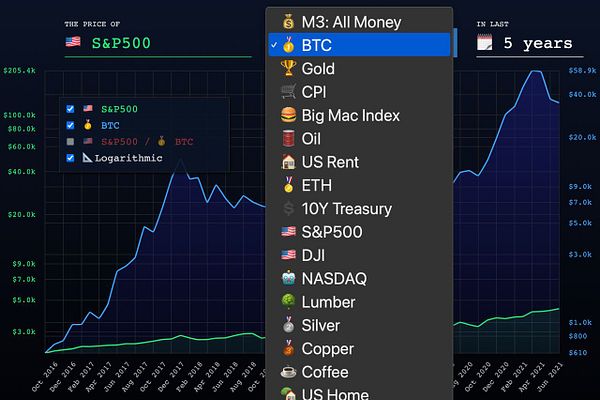Image resolution: width=600 pixels, height=400 pixels.
Task: Click the flag icon beside S&P500 in dropdown
Action: pyautogui.click(x=289, y=232)
